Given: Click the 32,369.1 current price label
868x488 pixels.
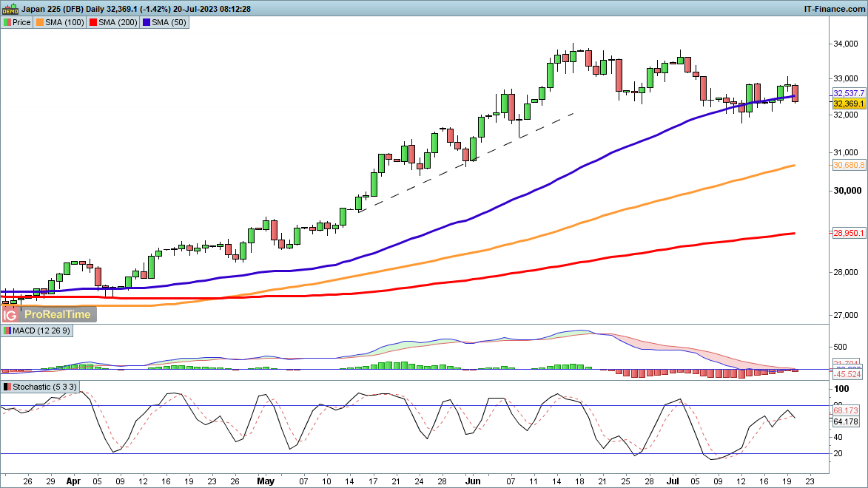Looking at the screenshot, I should point(849,104).
